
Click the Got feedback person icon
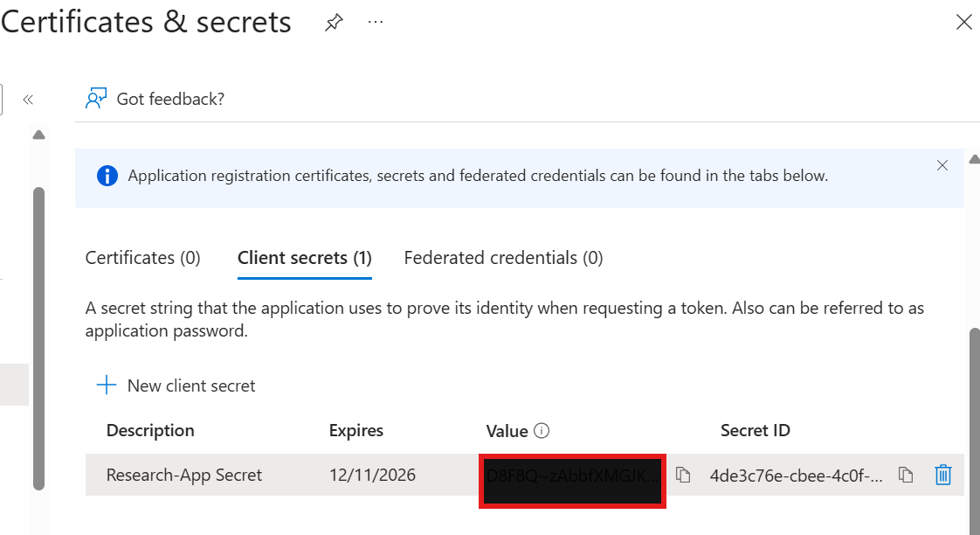(x=96, y=99)
